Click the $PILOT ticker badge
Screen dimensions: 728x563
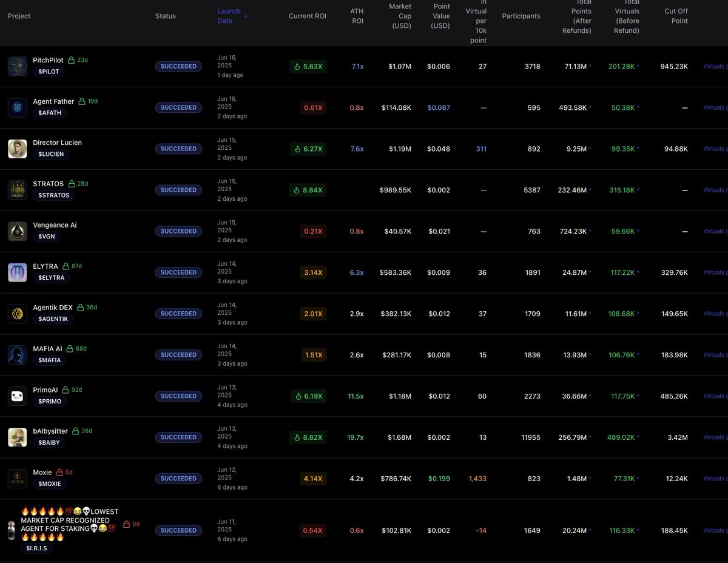click(x=49, y=72)
